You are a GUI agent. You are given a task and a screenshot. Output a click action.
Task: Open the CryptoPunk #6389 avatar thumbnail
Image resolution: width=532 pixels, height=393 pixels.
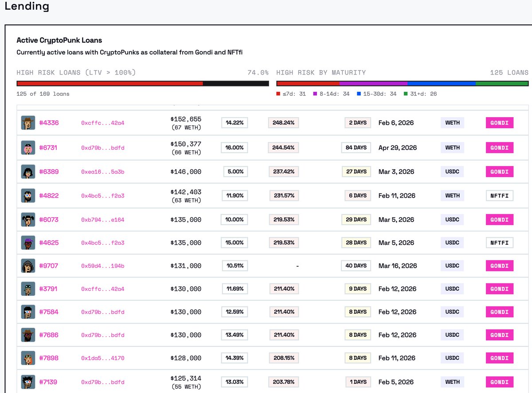(28, 172)
